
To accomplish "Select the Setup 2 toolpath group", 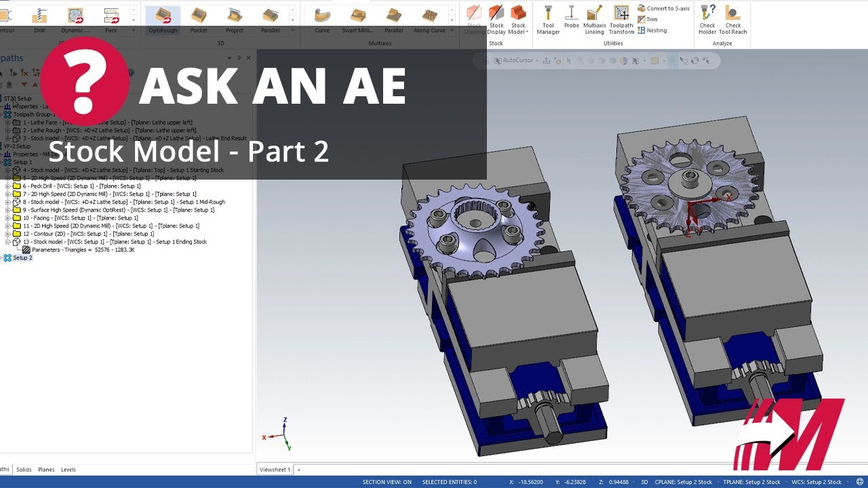I will 22,258.
